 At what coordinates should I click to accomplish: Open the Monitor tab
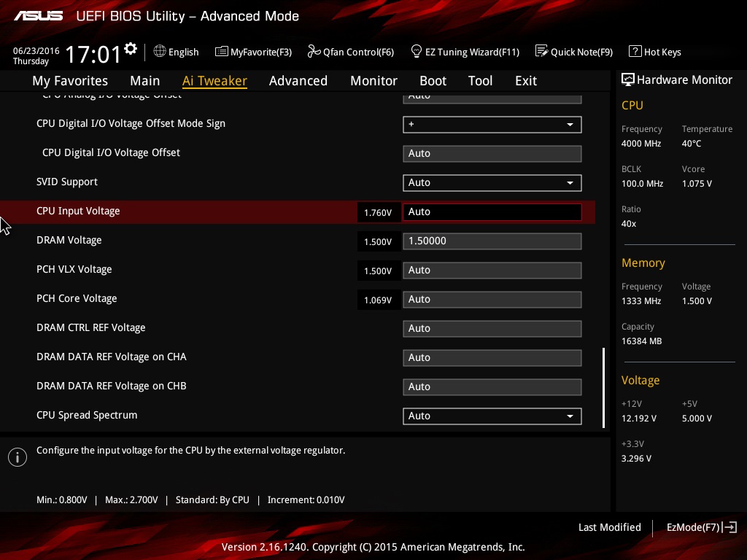[x=374, y=81]
